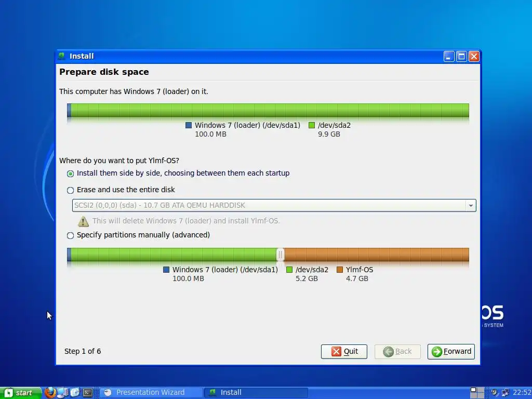The width and height of the screenshot is (532, 399).
Task: Click the green /dev/sda2 section of lower bar
Action: point(174,255)
